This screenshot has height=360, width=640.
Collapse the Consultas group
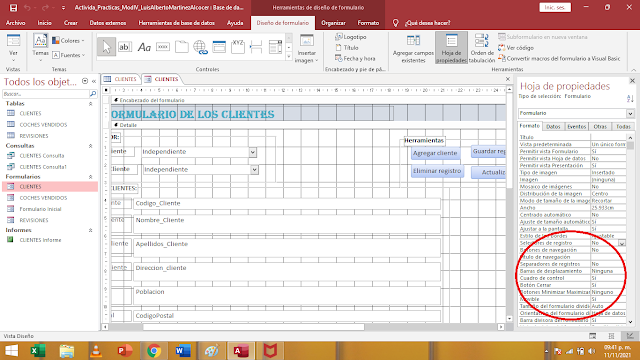[91, 146]
